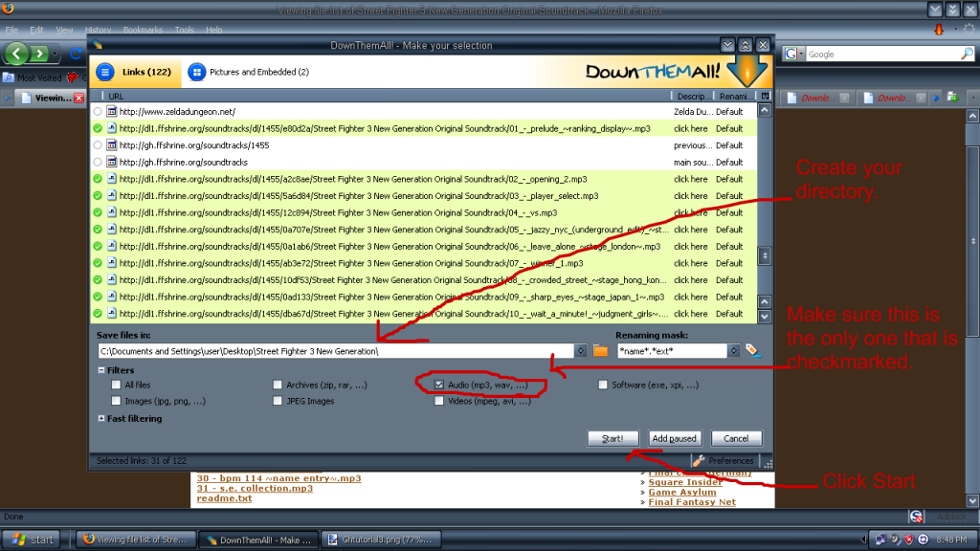The height and width of the screenshot is (551, 980).
Task: Open the search engine dropdown arrow
Action: point(801,55)
